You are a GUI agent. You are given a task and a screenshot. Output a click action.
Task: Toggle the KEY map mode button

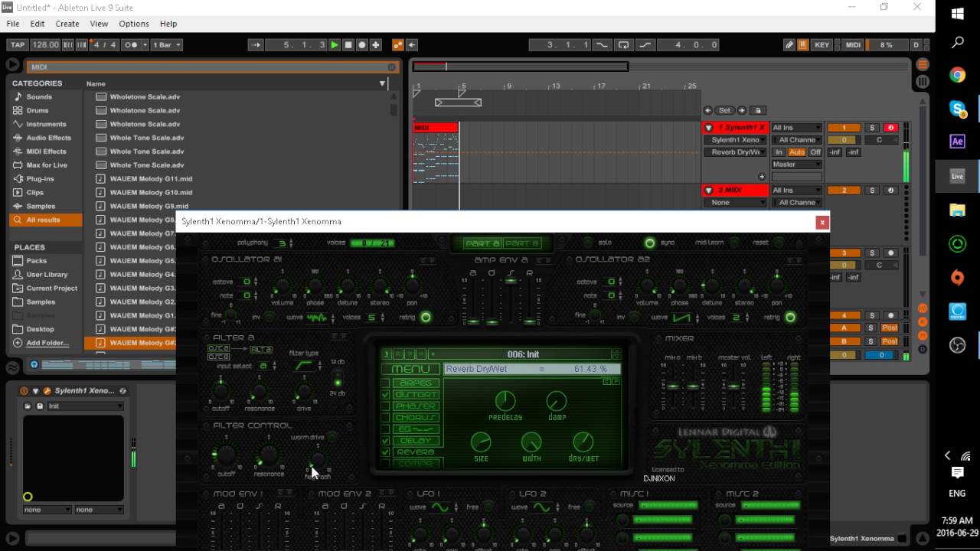(x=822, y=45)
